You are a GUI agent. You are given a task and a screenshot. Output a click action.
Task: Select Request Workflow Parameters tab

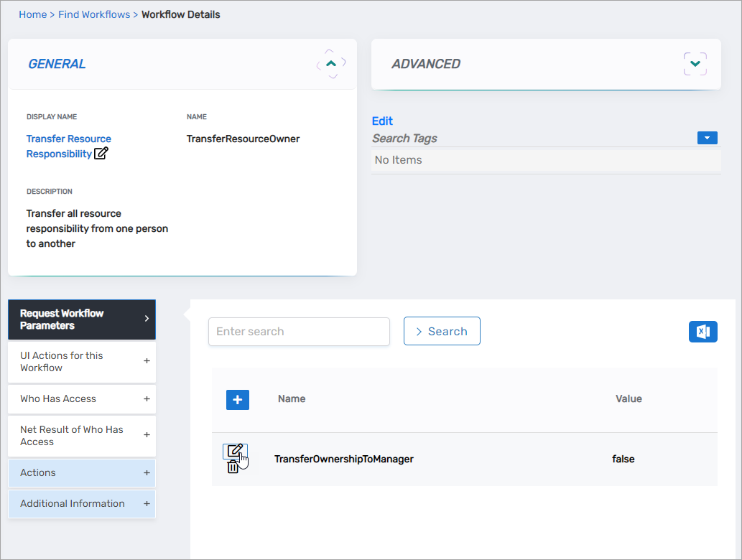pos(82,319)
